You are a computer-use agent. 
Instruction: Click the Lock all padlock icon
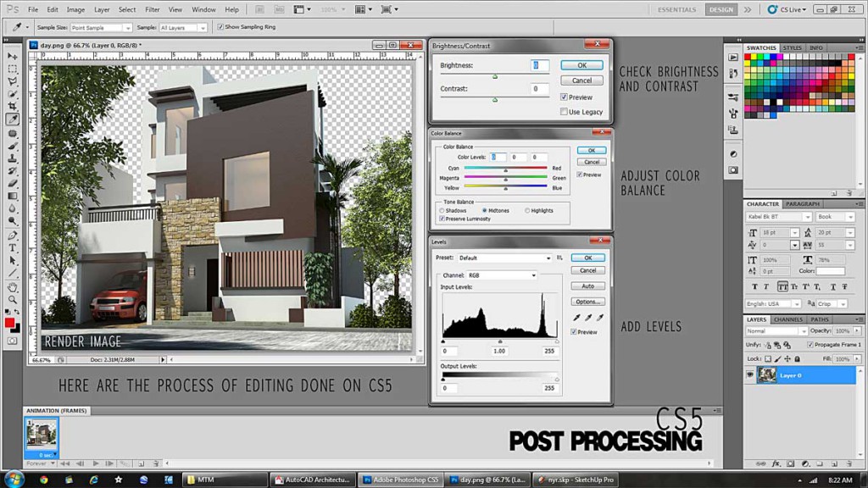click(797, 359)
